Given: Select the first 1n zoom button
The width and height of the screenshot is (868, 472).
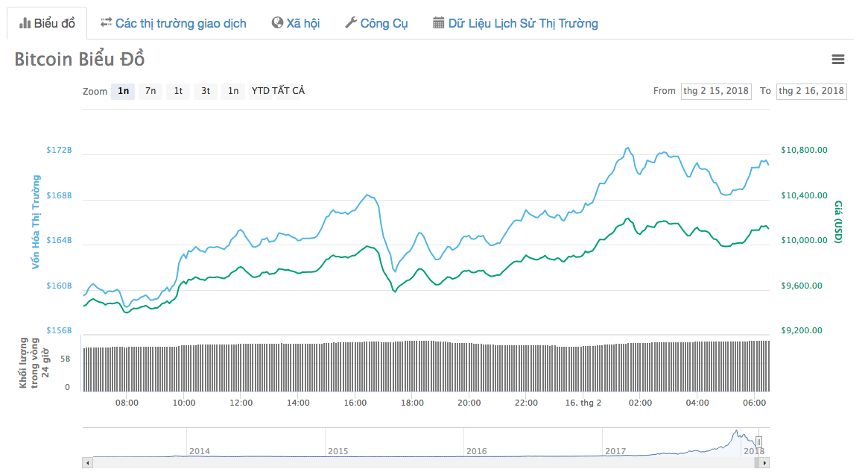Looking at the screenshot, I should coord(123,91).
